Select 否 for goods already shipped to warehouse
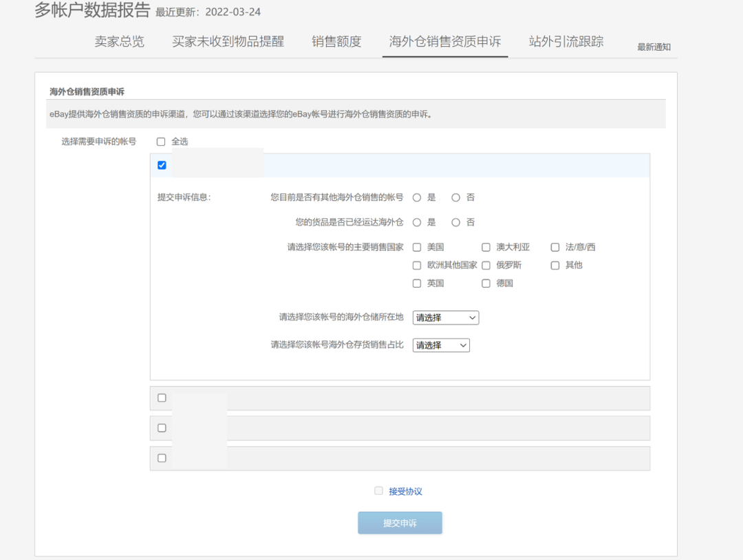This screenshot has width=743, height=560. (455, 222)
